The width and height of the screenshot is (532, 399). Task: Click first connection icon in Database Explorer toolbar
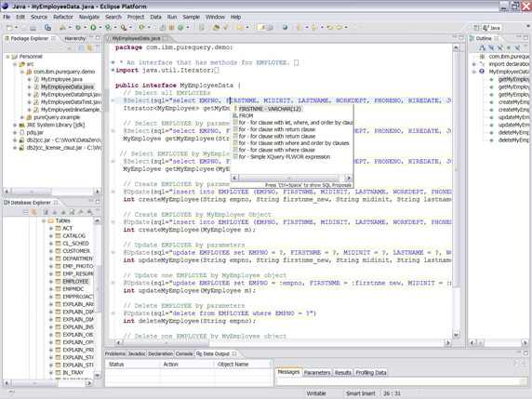[46, 212]
